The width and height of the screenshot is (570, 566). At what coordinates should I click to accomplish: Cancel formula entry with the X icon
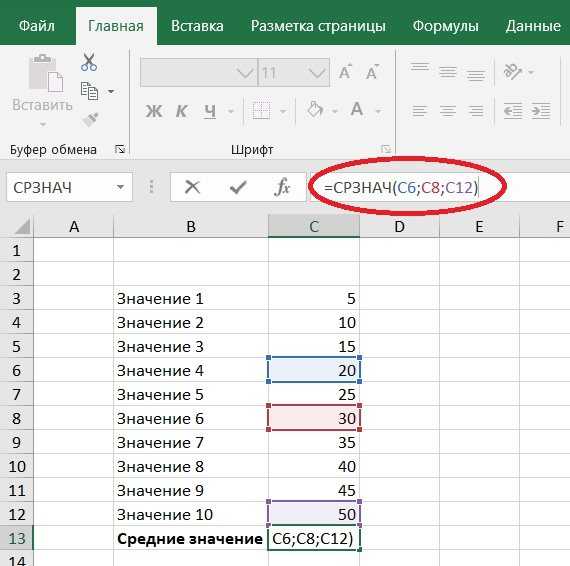click(x=192, y=187)
